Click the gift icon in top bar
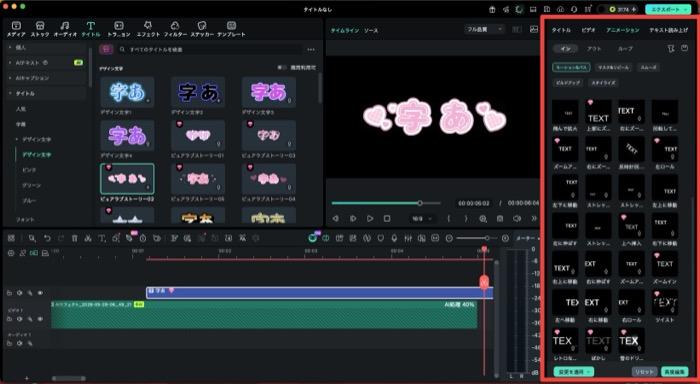The width and height of the screenshot is (700, 384). coord(492,9)
